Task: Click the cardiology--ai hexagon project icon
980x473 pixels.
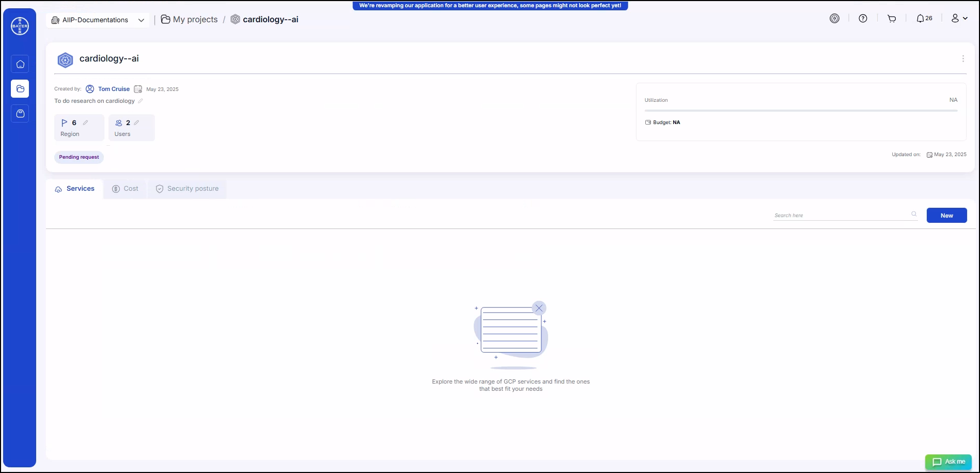Action: tap(65, 60)
